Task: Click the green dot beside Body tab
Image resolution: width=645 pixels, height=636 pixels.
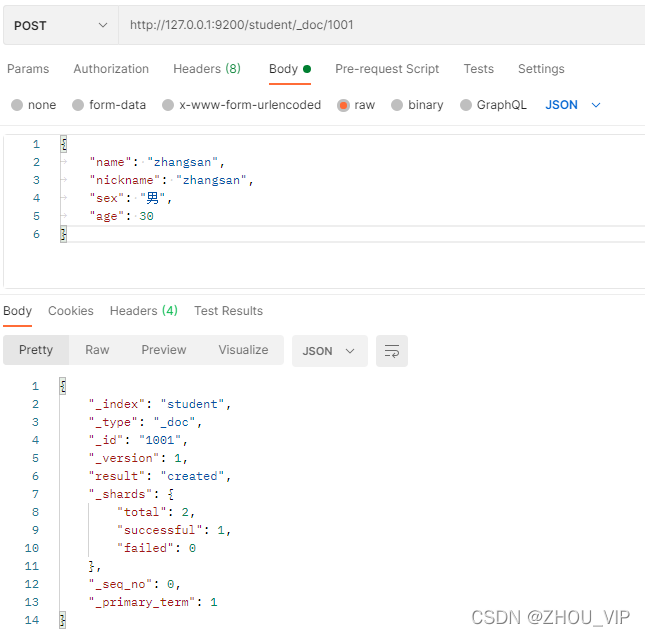Action: coord(306,69)
